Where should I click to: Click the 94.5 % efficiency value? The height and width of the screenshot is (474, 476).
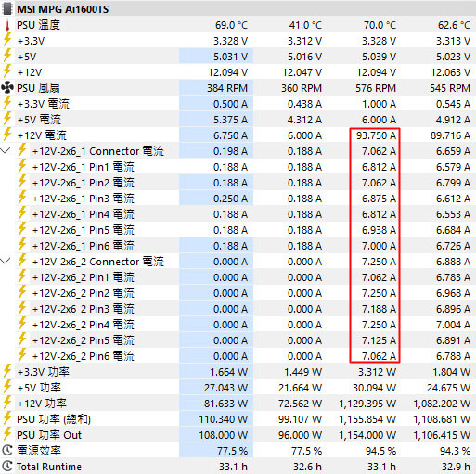point(380,451)
